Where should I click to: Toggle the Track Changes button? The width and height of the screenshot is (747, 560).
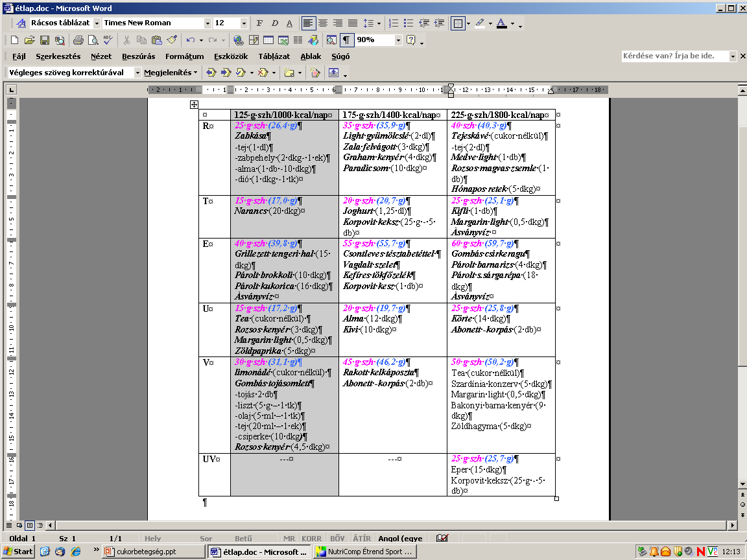click(315, 73)
